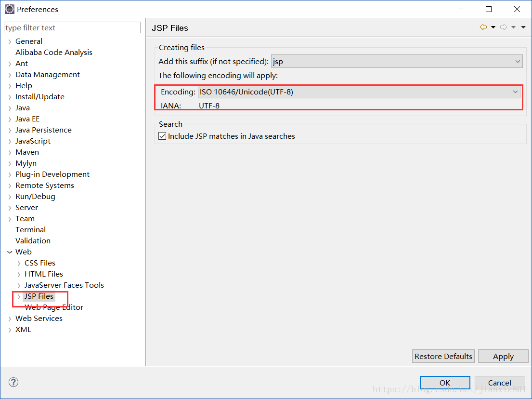Viewport: 532px width, 399px height.
Task: Select JavaServer Faces Tools item
Action: [x=64, y=285]
